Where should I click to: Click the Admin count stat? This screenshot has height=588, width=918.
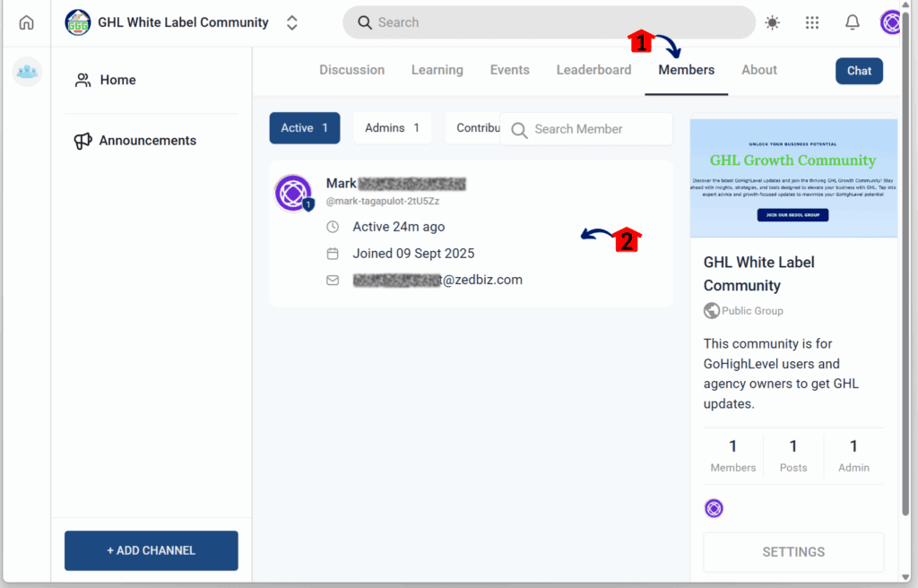pos(853,456)
